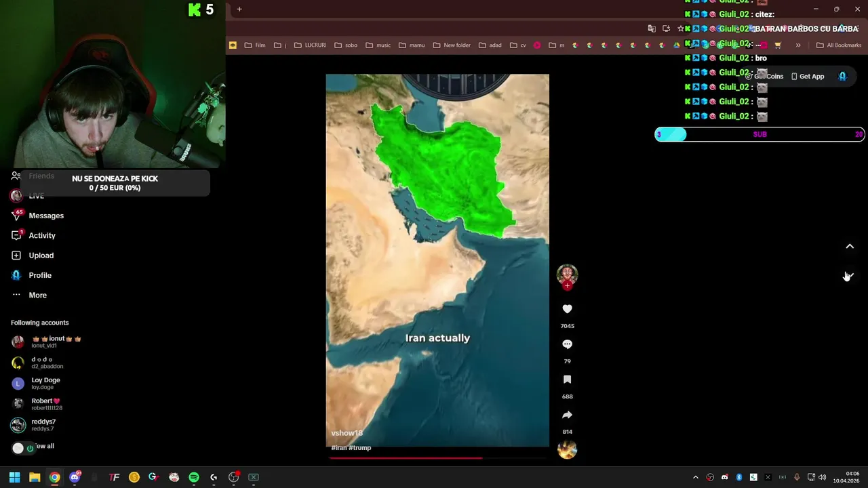This screenshot has width=868, height=488.
Task: Open the gold coin app in the taskbar
Action: click(x=134, y=477)
